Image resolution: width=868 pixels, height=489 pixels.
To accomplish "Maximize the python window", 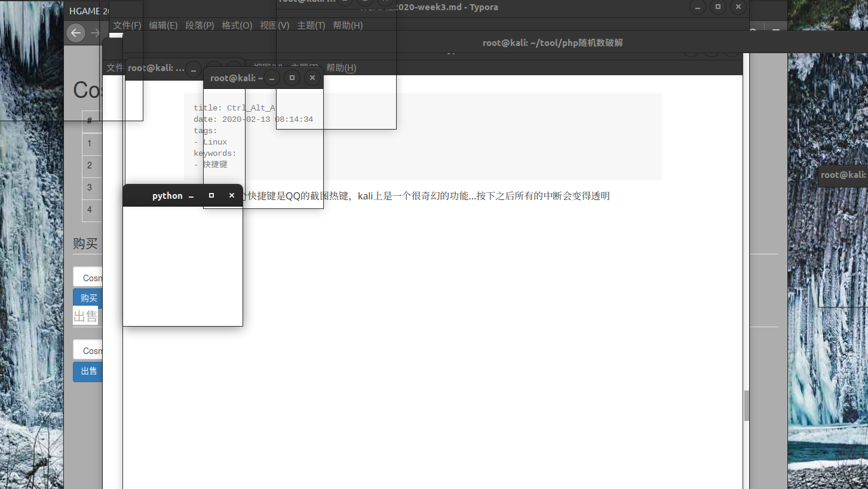I will click(211, 196).
